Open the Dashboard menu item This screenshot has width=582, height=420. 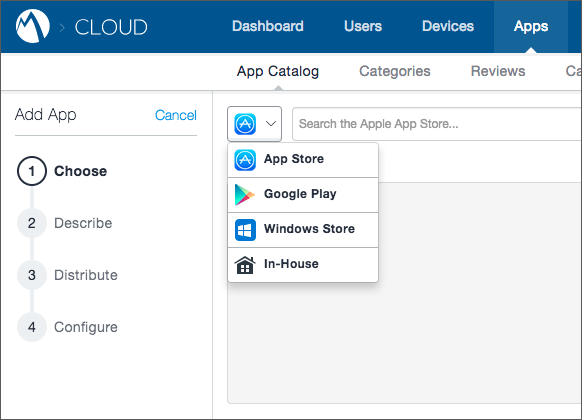coord(268,26)
